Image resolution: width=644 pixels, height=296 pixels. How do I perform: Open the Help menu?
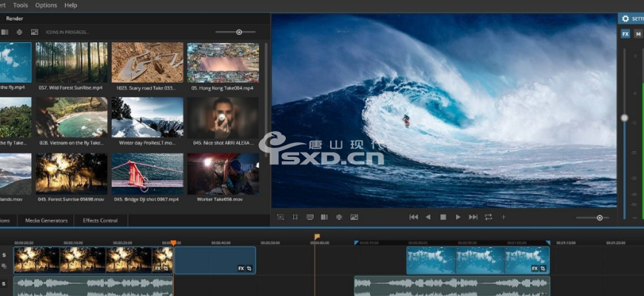70,5
